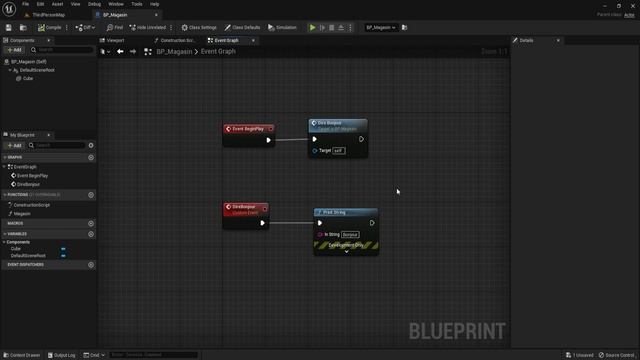Stop the play session
Viewport: 640px width, 360px height.
331,27
